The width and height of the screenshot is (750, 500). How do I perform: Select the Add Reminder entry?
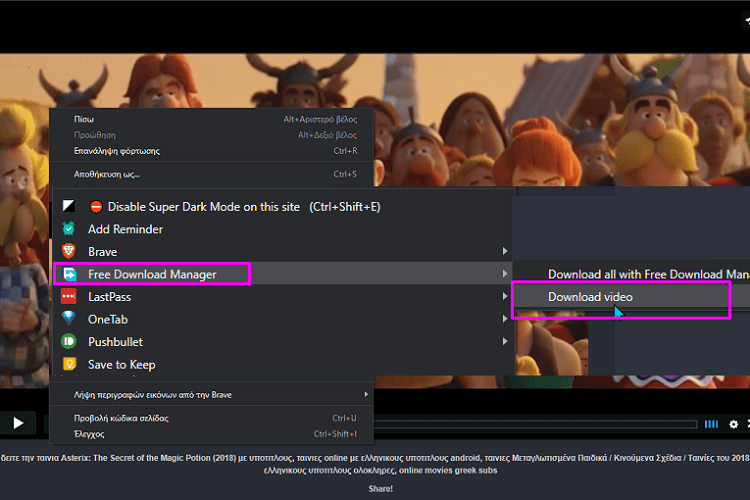click(x=282, y=229)
